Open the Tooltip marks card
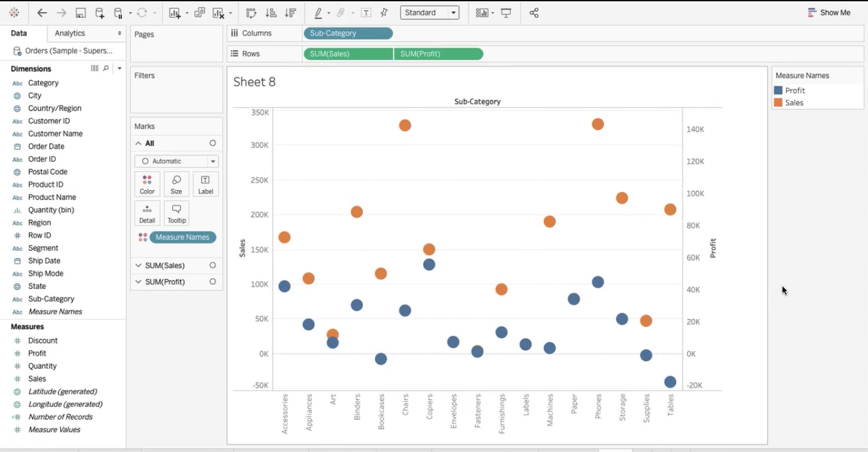This screenshot has height=452, width=868. tap(176, 214)
